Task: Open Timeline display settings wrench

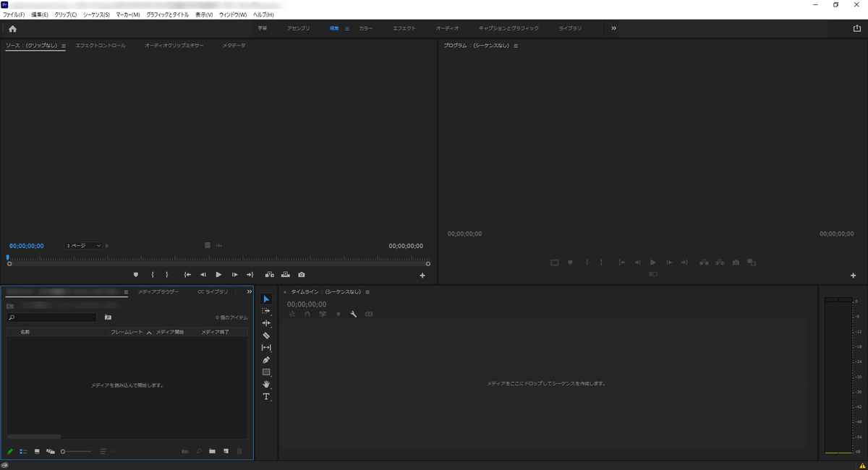Action: 354,315
